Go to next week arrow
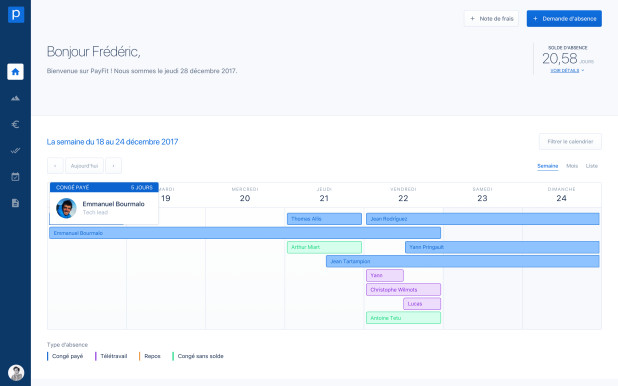 point(114,166)
